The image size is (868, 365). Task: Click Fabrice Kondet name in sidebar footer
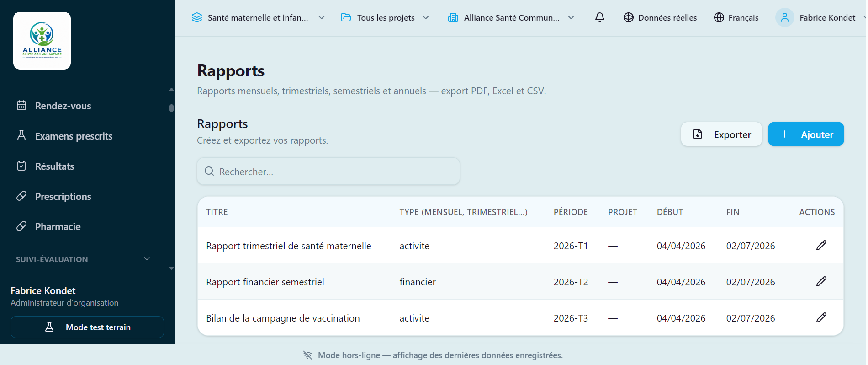click(43, 290)
